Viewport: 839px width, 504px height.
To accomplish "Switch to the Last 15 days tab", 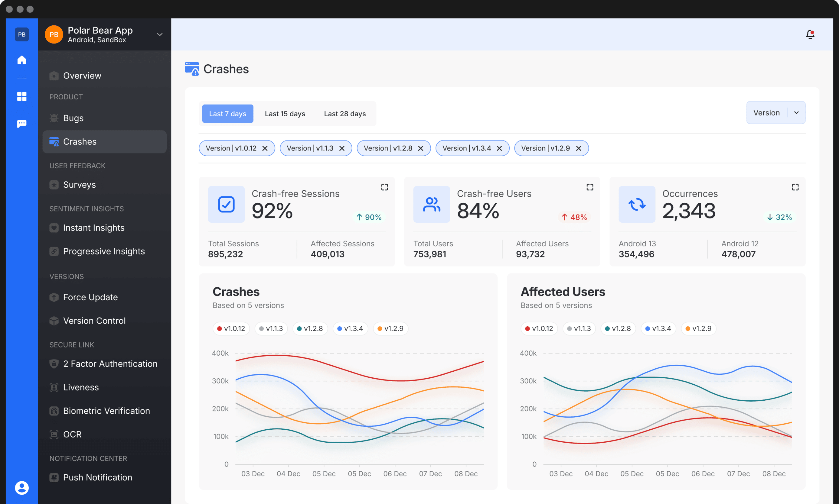I will pyautogui.click(x=285, y=113).
